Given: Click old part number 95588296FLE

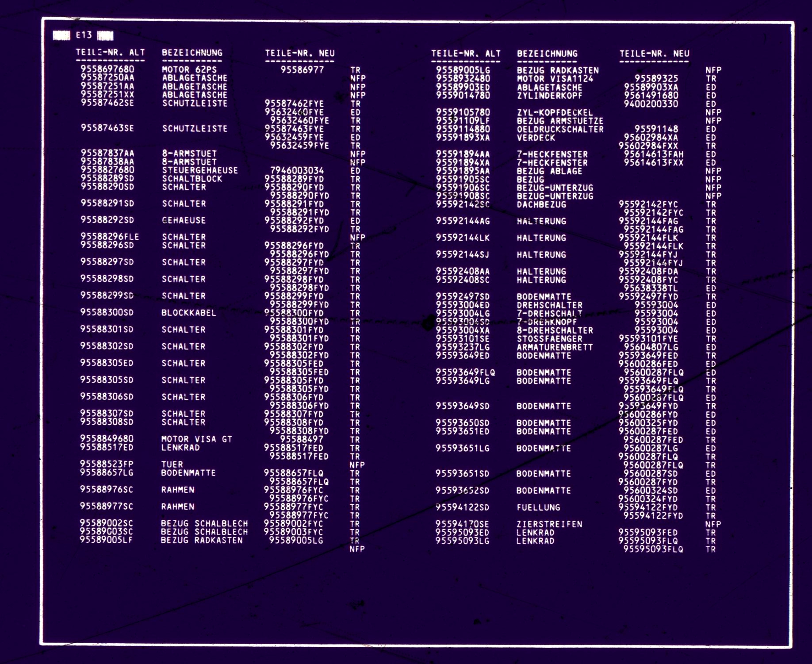Looking at the screenshot, I should (x=110, y=237).
